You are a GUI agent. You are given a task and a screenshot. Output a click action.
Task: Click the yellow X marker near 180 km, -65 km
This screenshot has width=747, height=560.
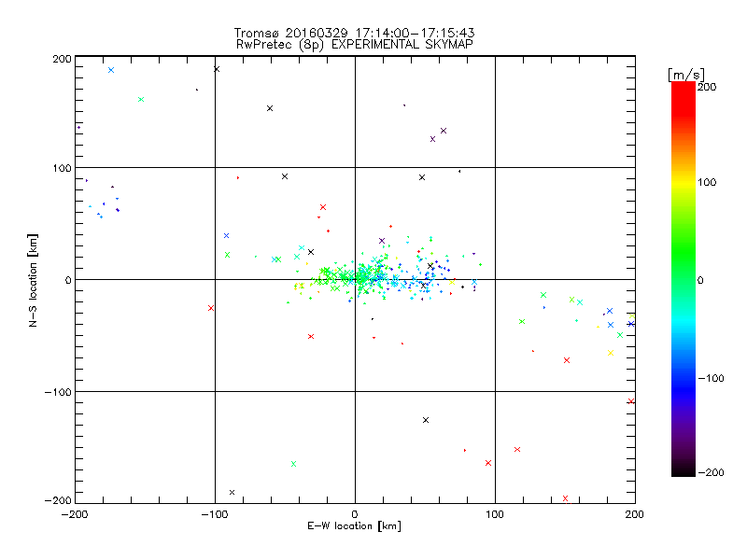[x=611, y=353]
